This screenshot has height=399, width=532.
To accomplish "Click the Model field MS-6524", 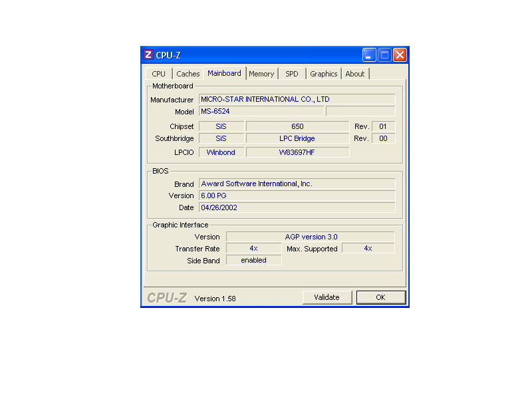I will (261, 111).
